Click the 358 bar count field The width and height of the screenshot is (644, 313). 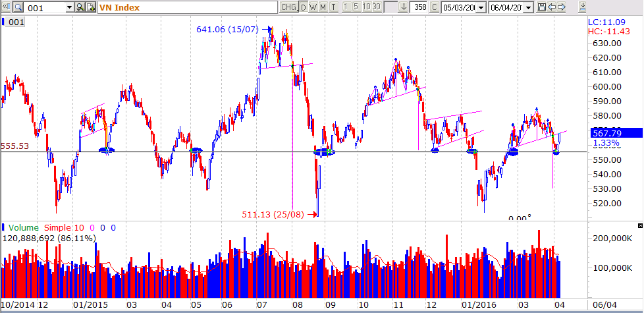coord(419,7)
